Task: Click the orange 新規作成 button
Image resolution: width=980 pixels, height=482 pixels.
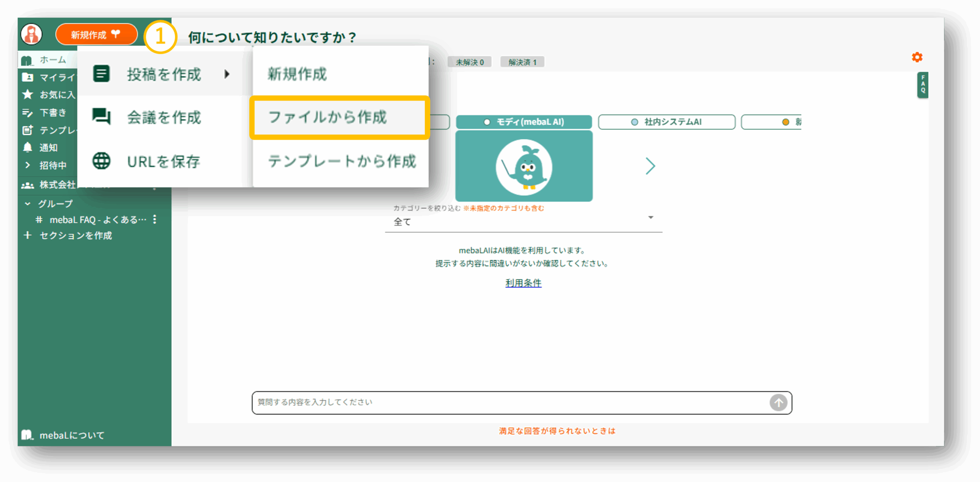Action: pyautogui.click(x=96, y=34)
